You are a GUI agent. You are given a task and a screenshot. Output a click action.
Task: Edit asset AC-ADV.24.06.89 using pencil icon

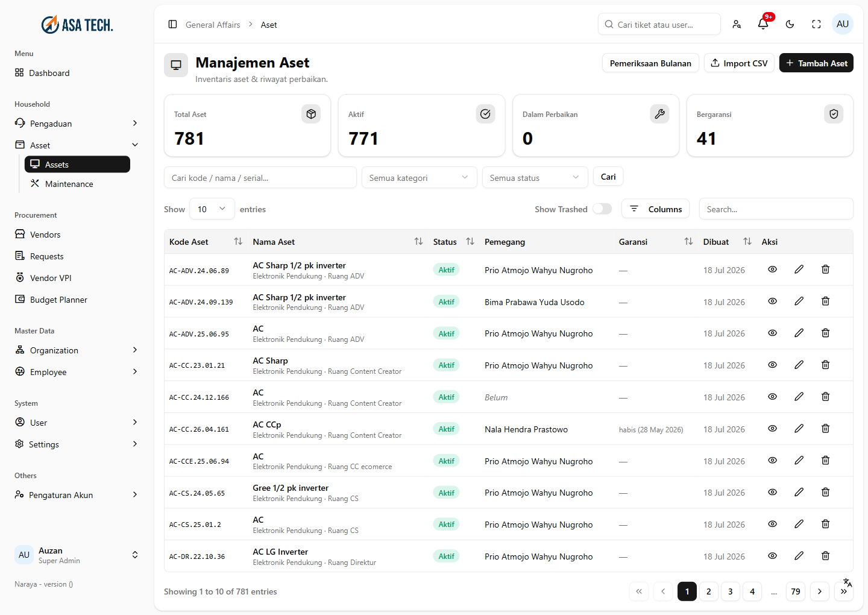[799, 270]
